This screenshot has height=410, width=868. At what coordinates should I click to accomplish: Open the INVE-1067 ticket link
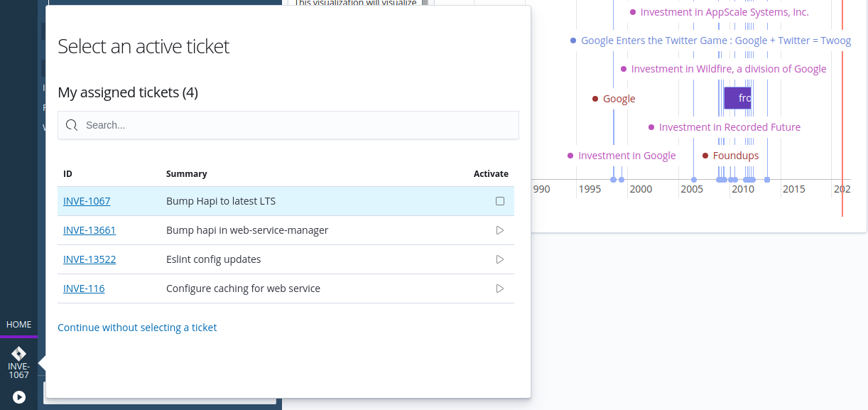(87, 201)
